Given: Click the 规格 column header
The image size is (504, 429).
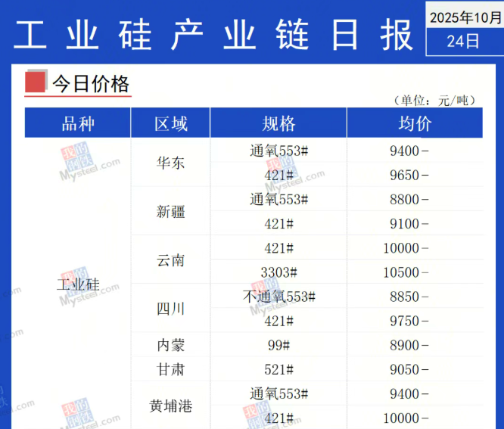Looking at the screenshot, I should pos(278,123).
